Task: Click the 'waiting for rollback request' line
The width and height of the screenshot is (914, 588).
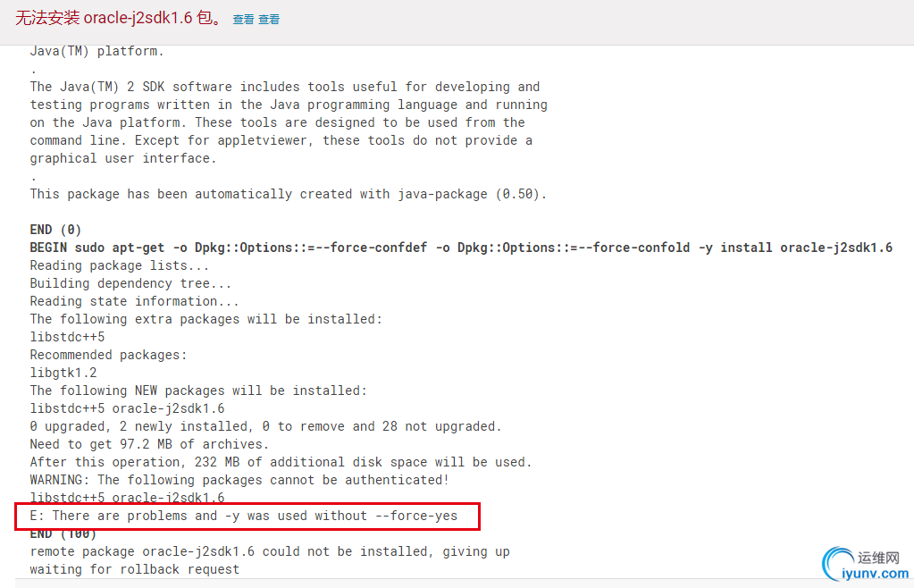Action: point(135,569)
